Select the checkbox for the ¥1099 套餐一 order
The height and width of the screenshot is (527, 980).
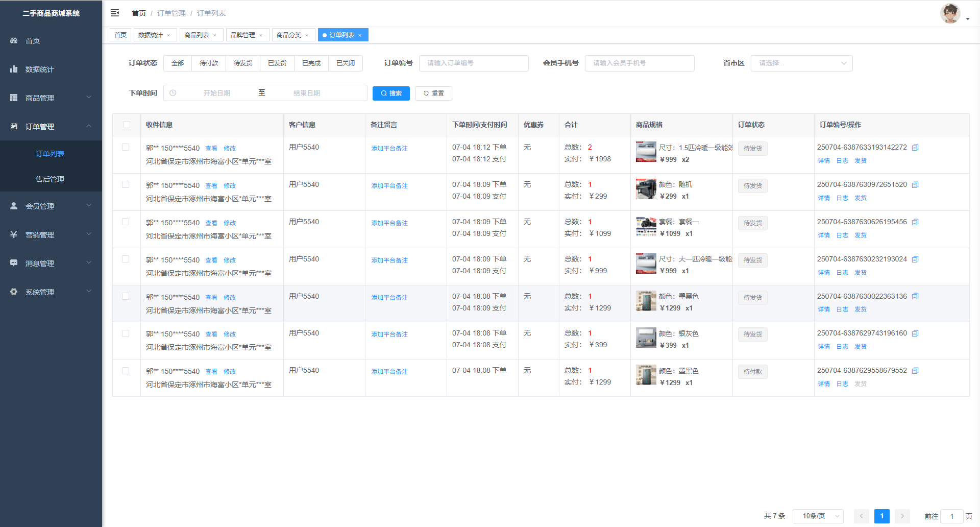point(126,222)
